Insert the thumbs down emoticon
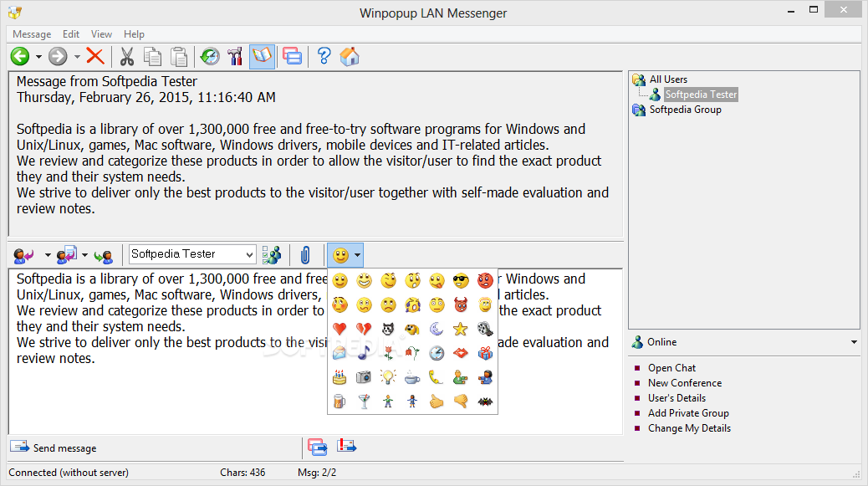The height and width of the screenshot is (486, 868). tap(461, 401)
